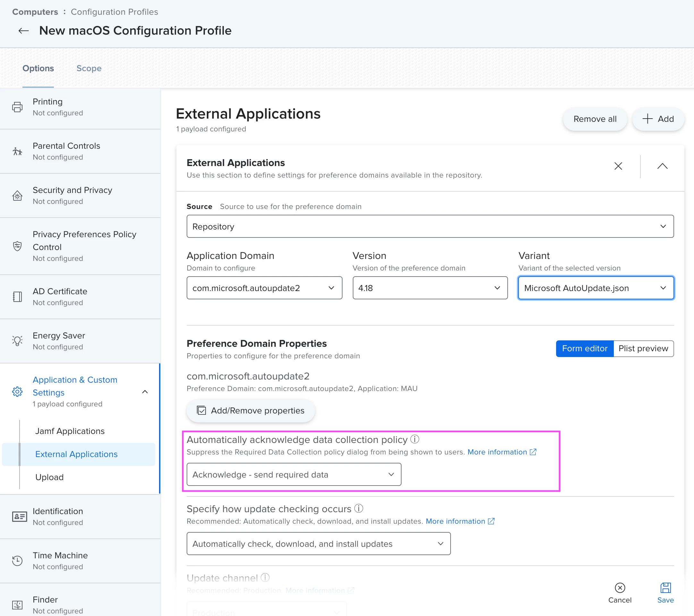The width and height of the screenshot is (694, 616).
Task: Switch to the Scope tab
Action: pos(89,68)
